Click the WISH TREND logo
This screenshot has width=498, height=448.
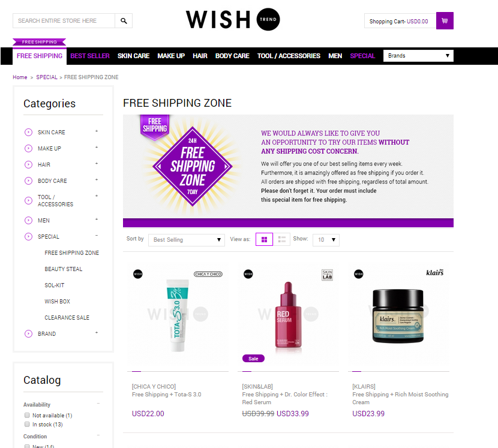233,19
